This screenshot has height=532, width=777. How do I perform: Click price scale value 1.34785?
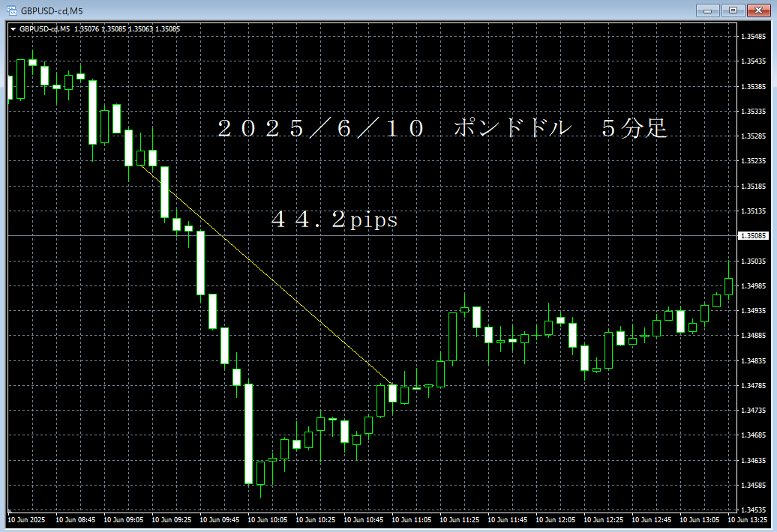click(753, 386)
